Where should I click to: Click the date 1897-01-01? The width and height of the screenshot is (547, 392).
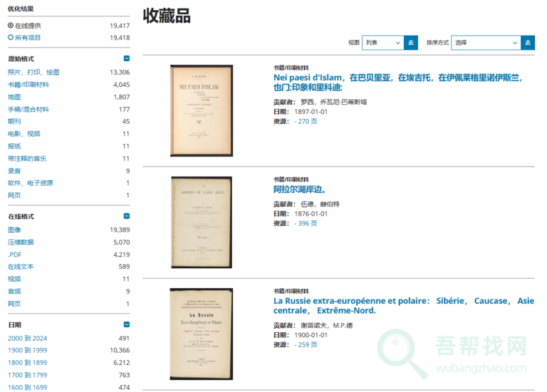[311, 112]
